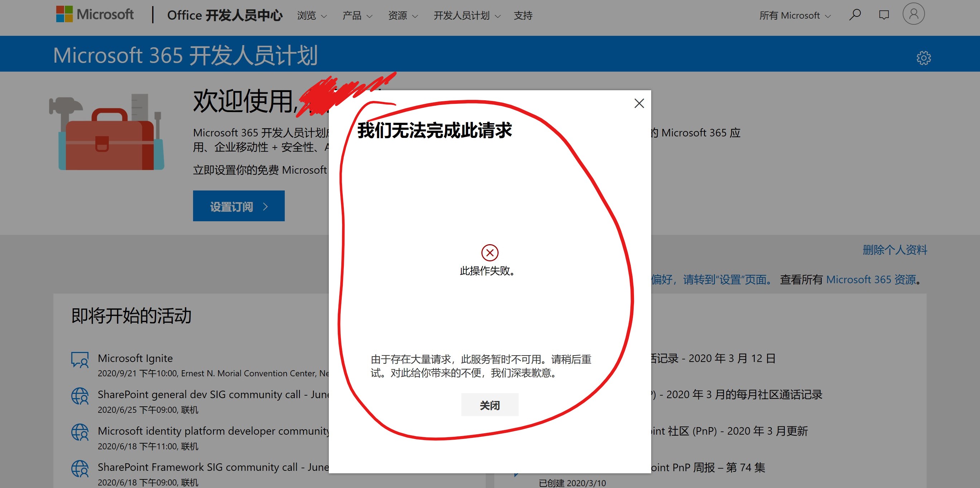Image resolution: width=980 pixels, height=488 pixels.
Task: Click the 我们无法完成此请求 dialog title
Action: click(x=434, y=130)
